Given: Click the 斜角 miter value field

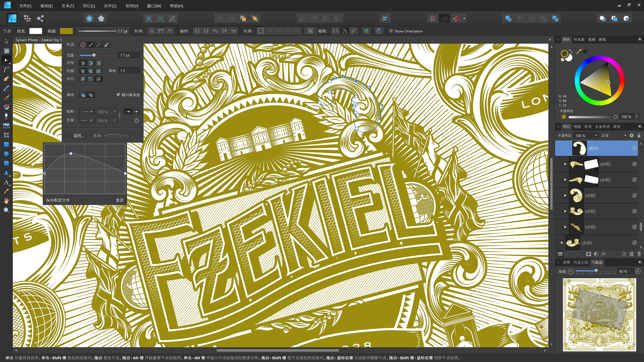Looking at the screenshot, I should (x=129, y=71).
